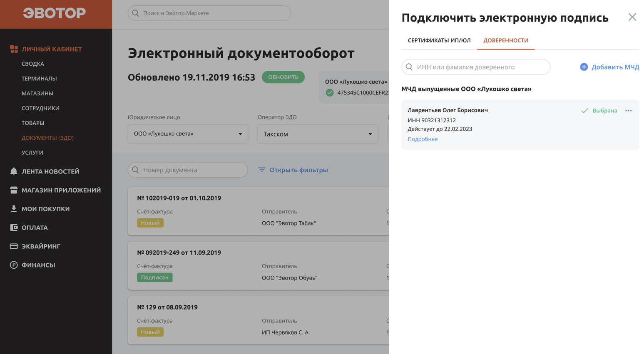The width and height of the screenshot is (644, 354).
Task: Open Документы (ЭДО) in sidebar
Action: point(47,138)
